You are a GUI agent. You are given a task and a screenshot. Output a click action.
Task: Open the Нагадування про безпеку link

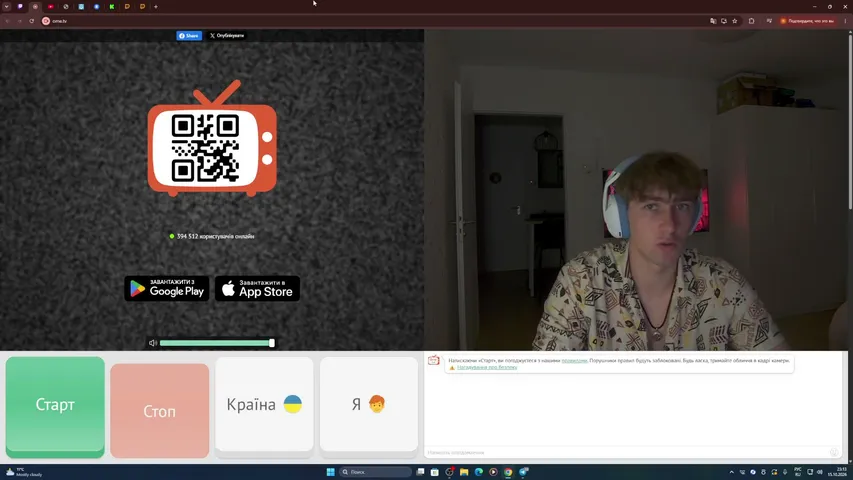(487, 367)
